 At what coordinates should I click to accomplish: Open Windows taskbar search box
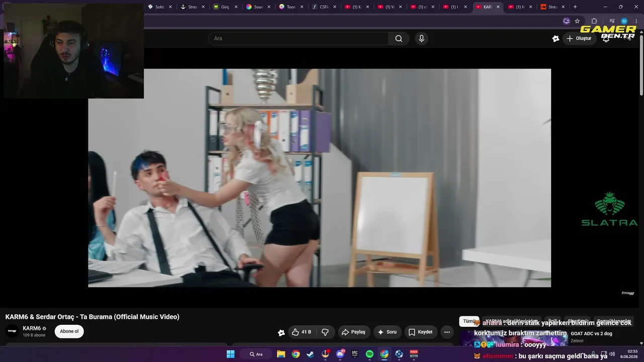coord(257,354)
